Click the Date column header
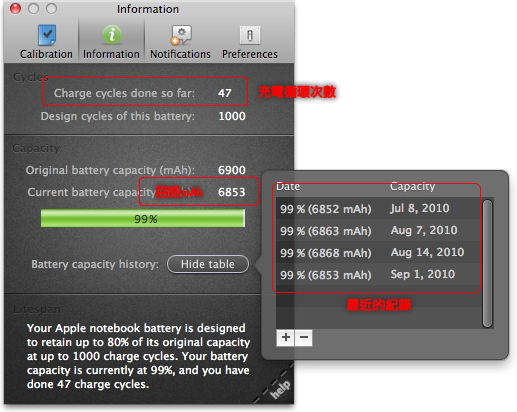This screenshot has width=517, height=412. point(288,186)
